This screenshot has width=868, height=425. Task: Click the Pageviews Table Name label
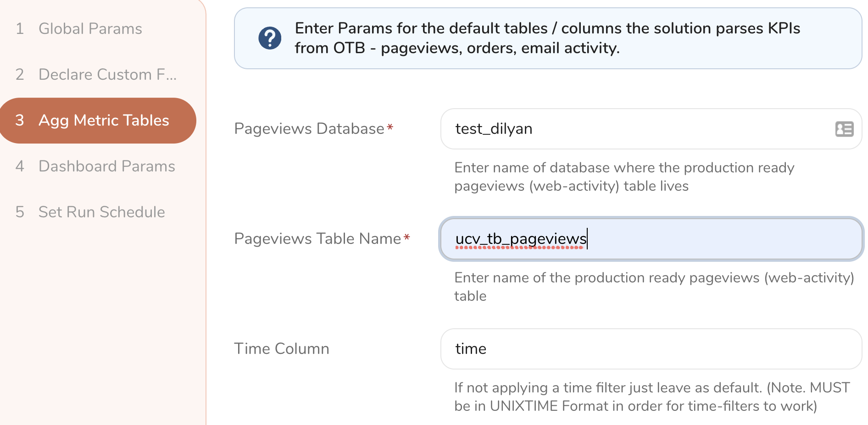point(317,239)
